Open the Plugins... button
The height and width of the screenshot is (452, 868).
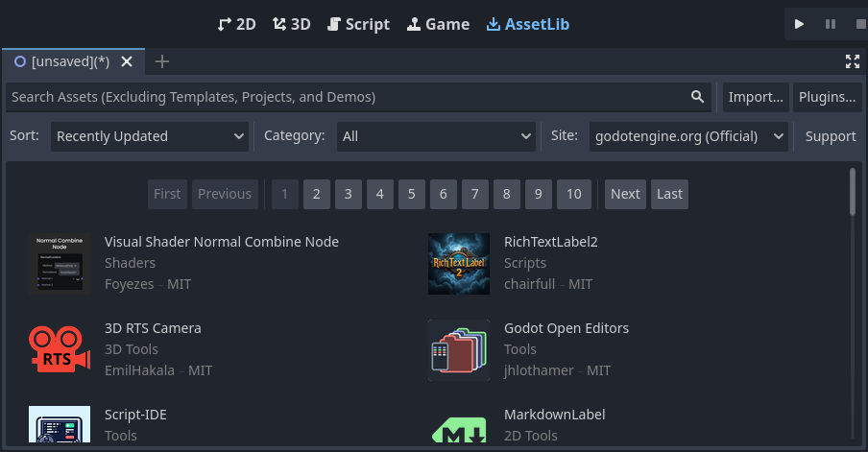[x=827, y=97]
